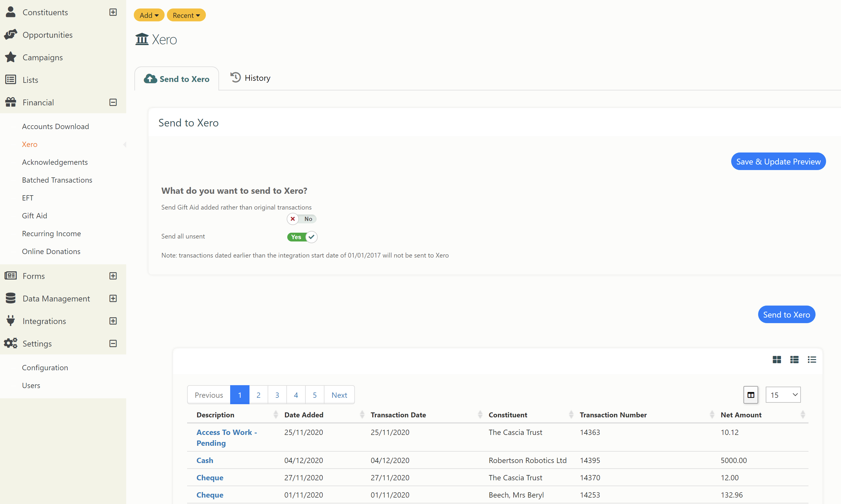Go to page 3 of results
The width and height of the screenshot is (841, 504).
277,395
